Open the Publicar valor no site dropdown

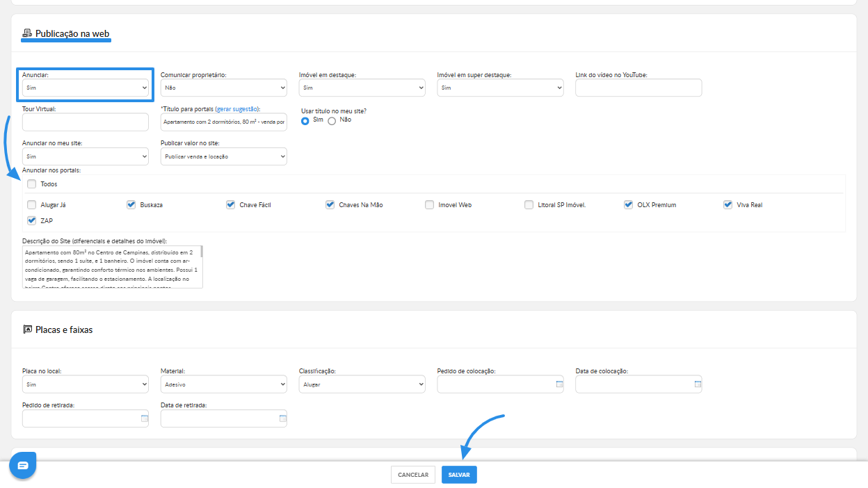point(224,156)
